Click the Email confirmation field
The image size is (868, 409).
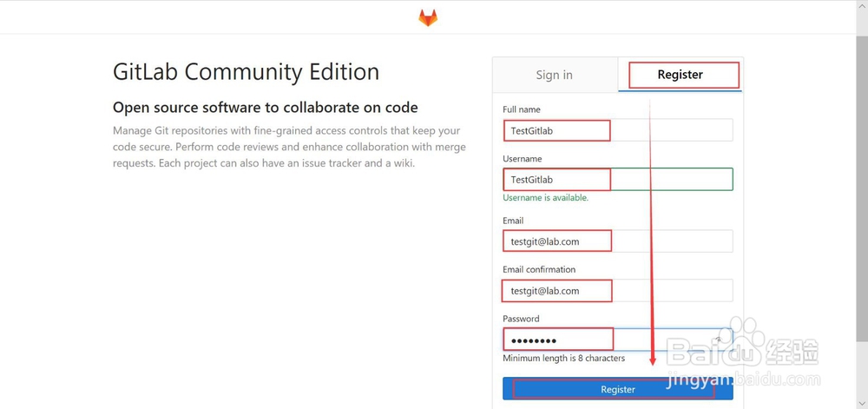(x=617, y=290)
